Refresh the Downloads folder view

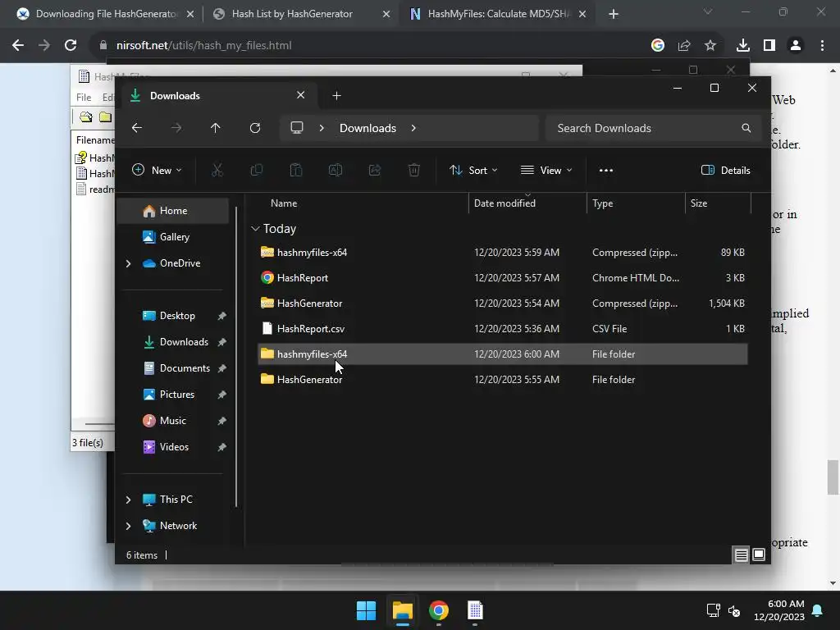(x=255, y=128)
